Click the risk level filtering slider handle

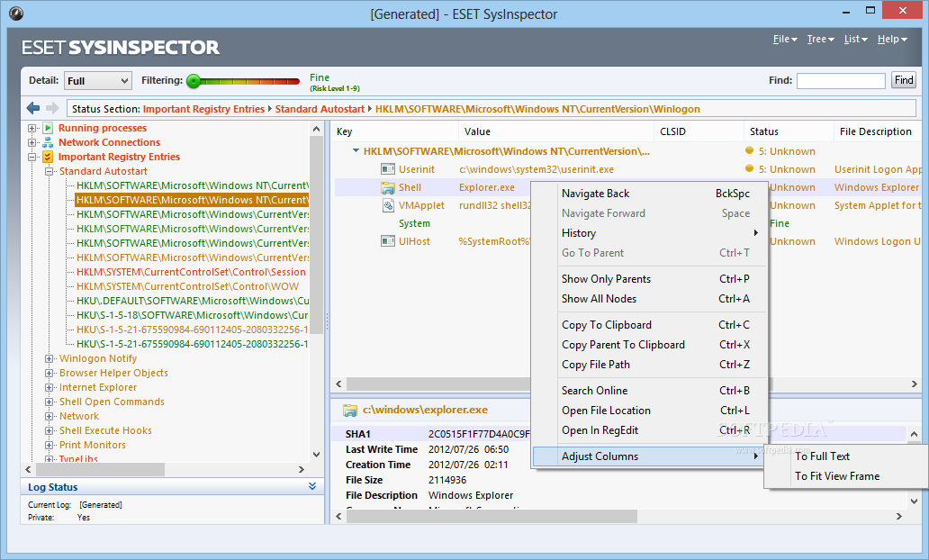click(x=194, y=81)
